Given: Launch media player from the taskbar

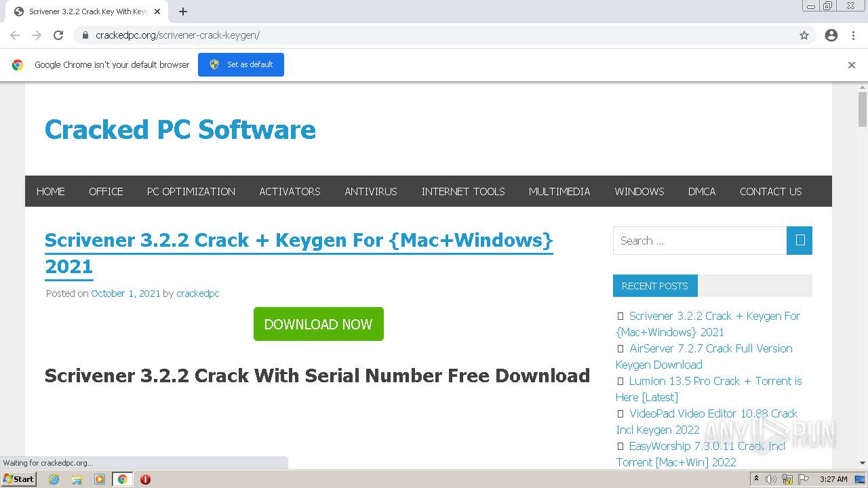Looking at the screenshot, I should 100,479.
